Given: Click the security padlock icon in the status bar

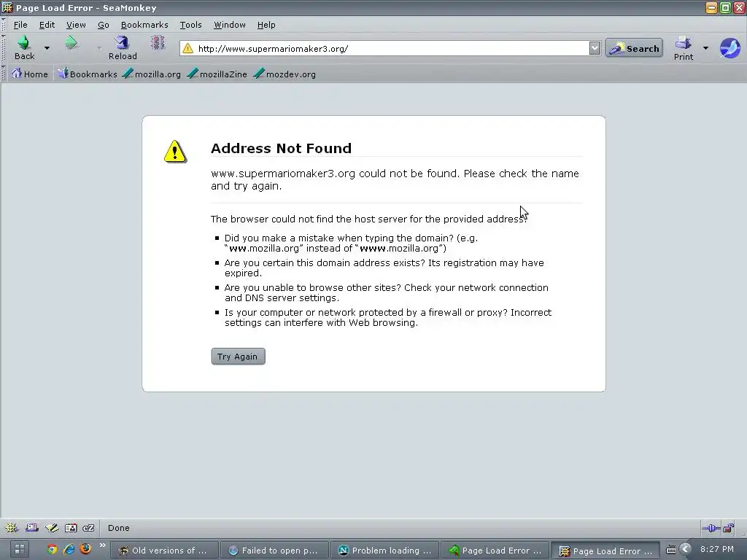Looking at the screenshot, I should [729, 528].
